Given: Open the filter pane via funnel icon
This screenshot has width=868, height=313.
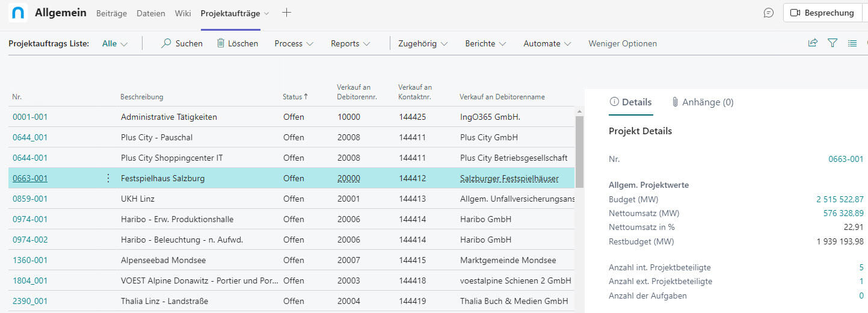Looking at the screenshot, I should pyautogui.click(x=833, y=43).
